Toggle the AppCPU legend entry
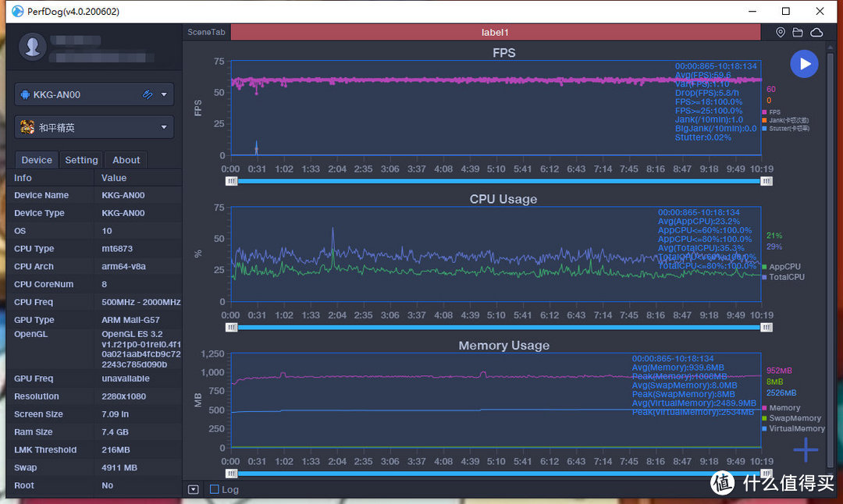This screenshot has width=843, height=504. pos(781,267)
